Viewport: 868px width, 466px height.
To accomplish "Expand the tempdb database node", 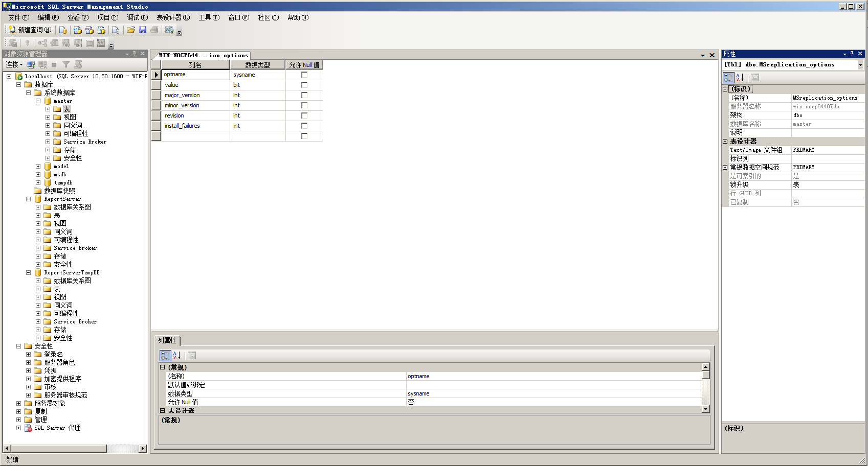I will coord(38,183).
